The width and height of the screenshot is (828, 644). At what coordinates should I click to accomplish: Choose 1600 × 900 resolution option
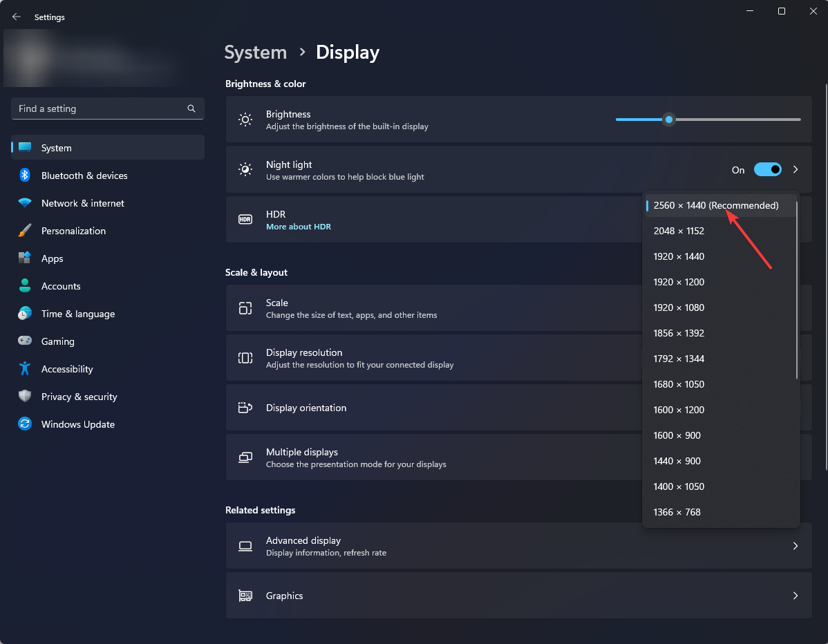[720, 435]
